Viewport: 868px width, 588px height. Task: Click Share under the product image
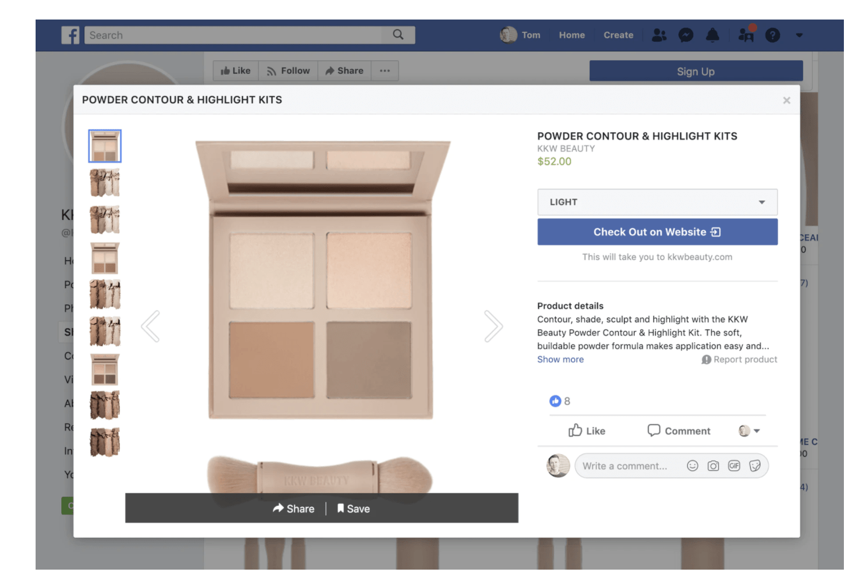(x=293, y=509)
